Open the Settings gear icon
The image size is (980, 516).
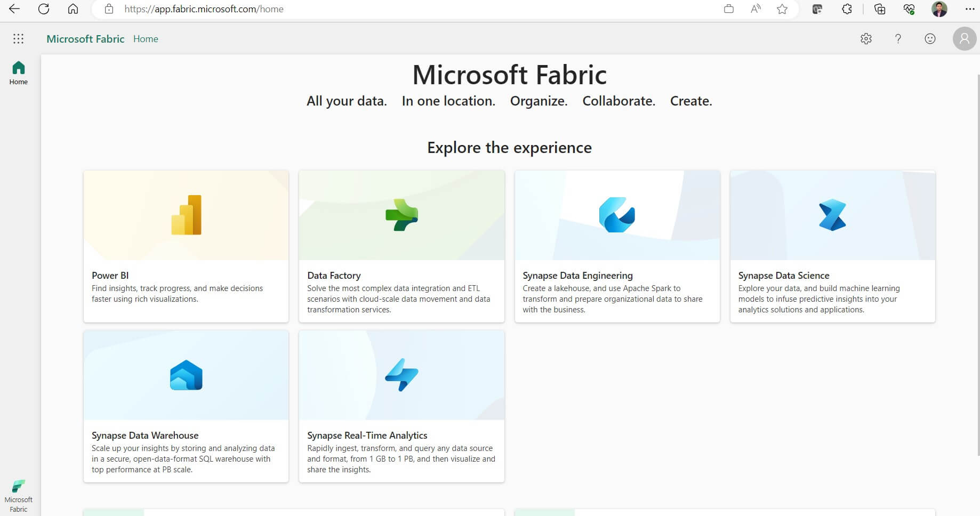866,38
